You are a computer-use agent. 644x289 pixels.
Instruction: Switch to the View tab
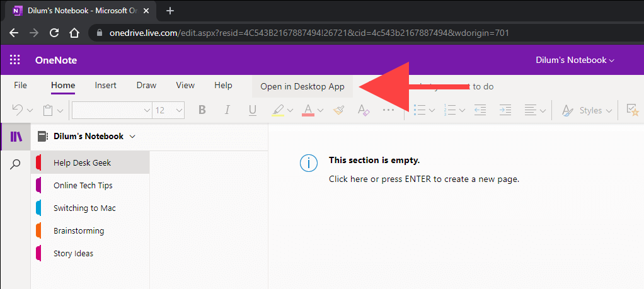185,86
